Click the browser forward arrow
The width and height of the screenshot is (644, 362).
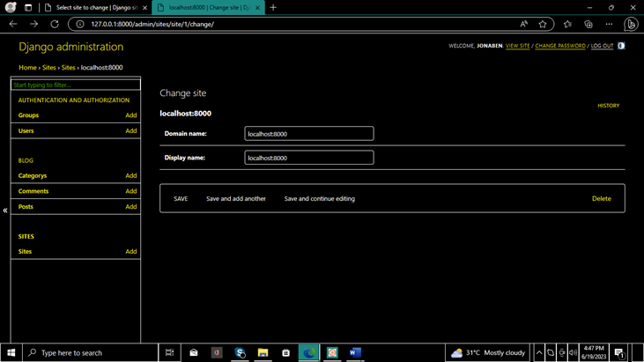pyautogui.click(x=33, y=24)
